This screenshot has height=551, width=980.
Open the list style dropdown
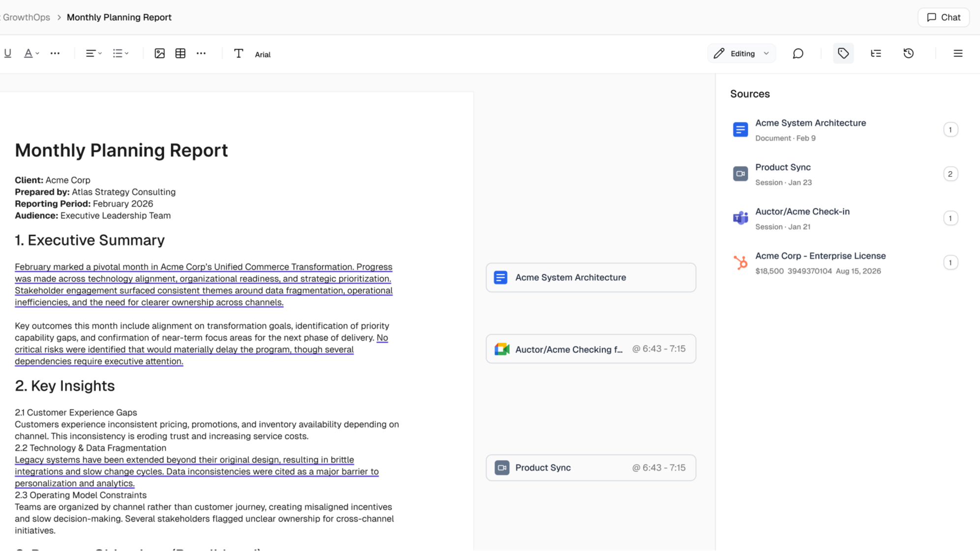pyautogui.click(x=121, y=54)
